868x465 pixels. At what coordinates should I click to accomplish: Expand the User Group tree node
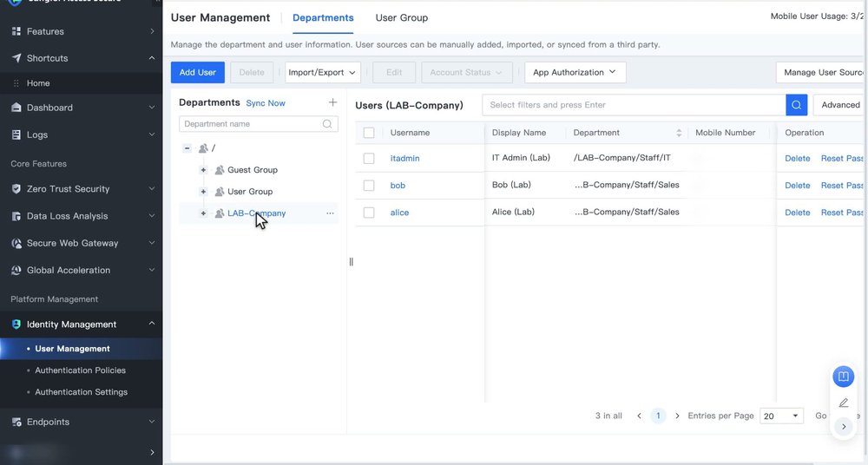[x=203, y=192]
